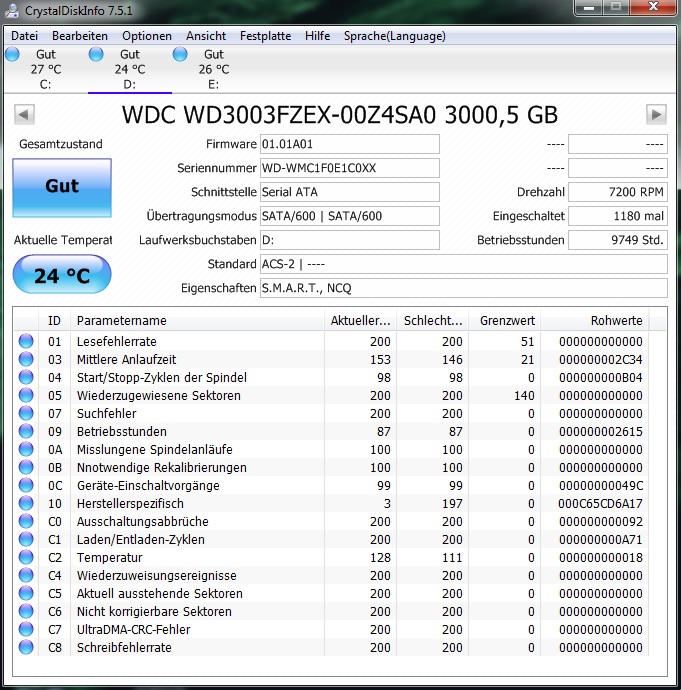
Task: Click the Übertragungsmodus SATA/600 field
Action: 350,216
